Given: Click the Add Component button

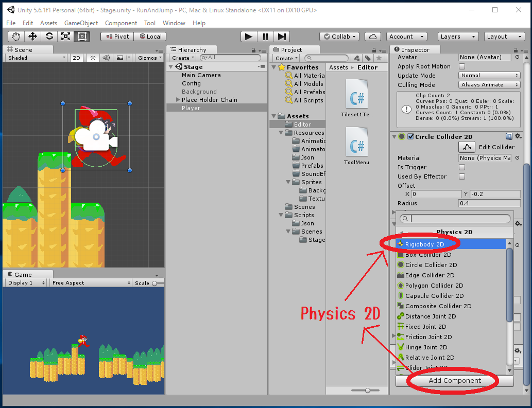Looking at the screenshot, I should pyautogui.click(x=454, y=381).
